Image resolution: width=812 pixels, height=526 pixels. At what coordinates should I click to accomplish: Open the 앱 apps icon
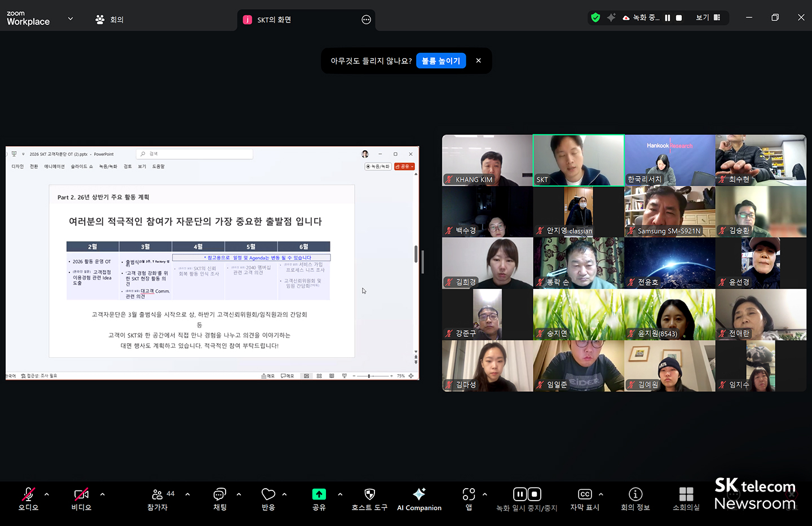(x=469, y=494)
